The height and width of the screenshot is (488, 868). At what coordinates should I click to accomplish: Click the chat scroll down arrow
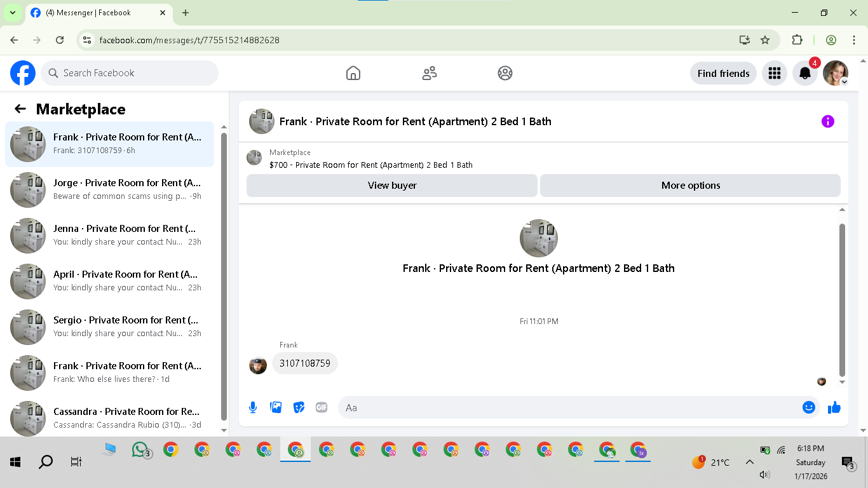click(843, 383)
